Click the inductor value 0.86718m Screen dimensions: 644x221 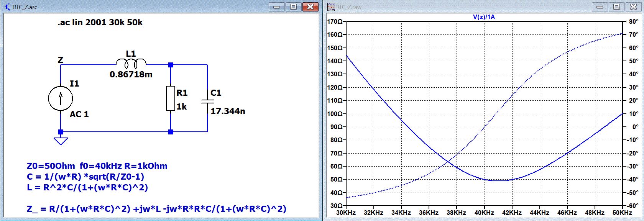pos(131,74)
